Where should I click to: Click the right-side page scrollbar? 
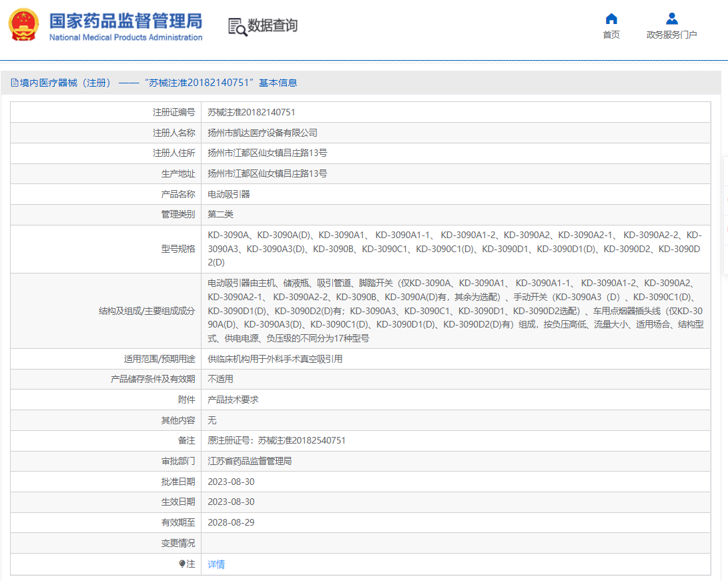(x=724, y=200)
